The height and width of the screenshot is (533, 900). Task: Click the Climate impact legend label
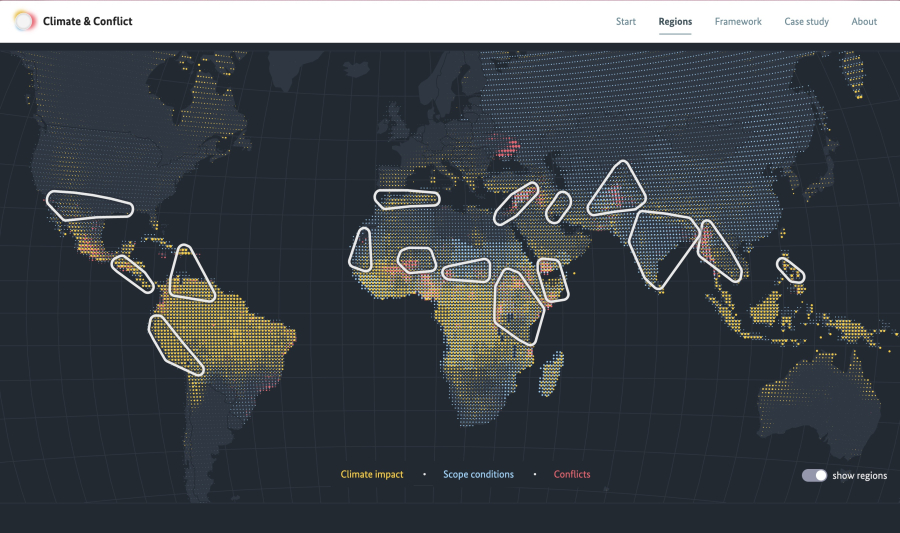[372, 474]
